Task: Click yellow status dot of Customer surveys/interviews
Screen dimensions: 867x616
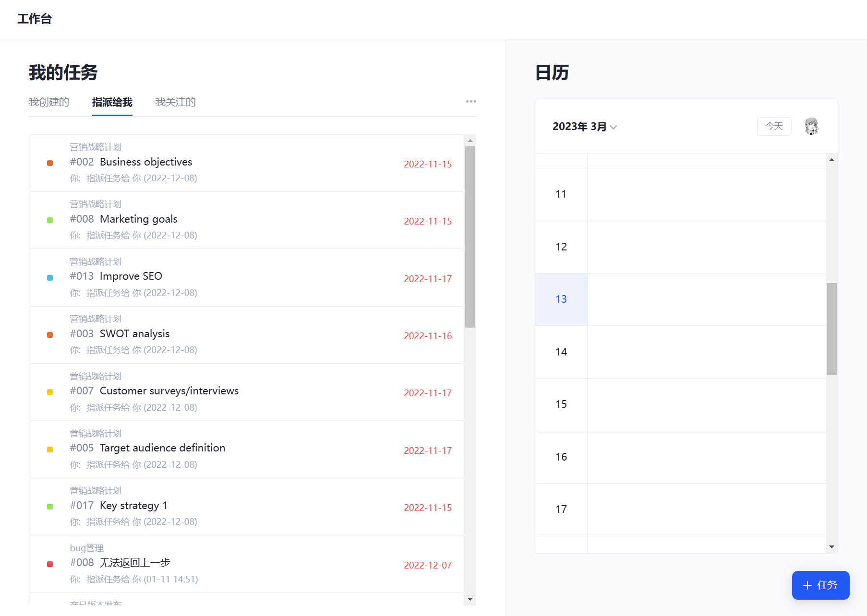Action: click(50, 392)
